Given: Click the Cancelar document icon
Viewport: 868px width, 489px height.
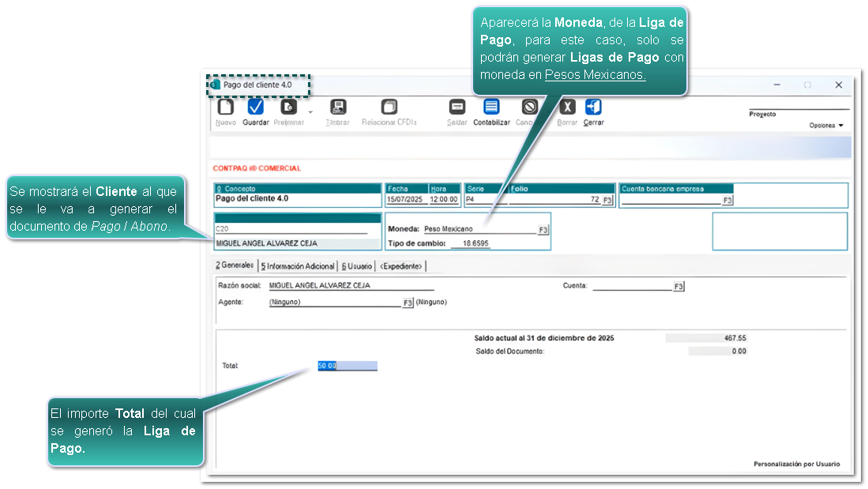Looking at the screenshot, I should point(529,107).
